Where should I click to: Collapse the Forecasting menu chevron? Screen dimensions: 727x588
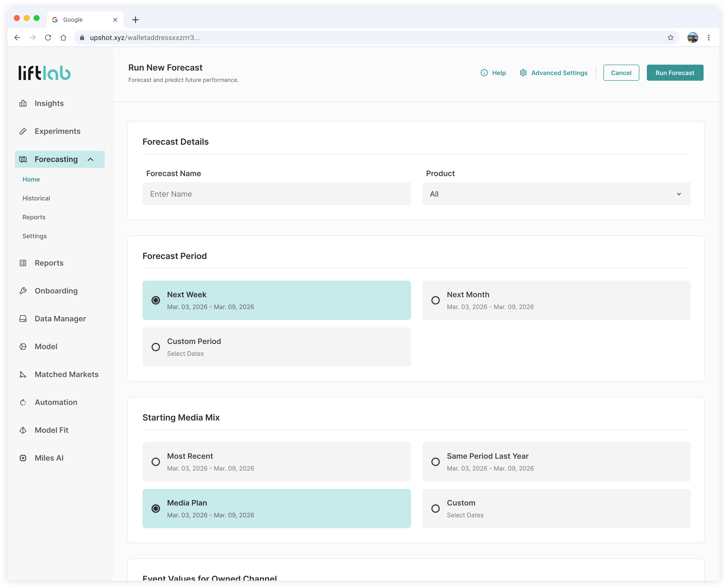tap(91, 160)
